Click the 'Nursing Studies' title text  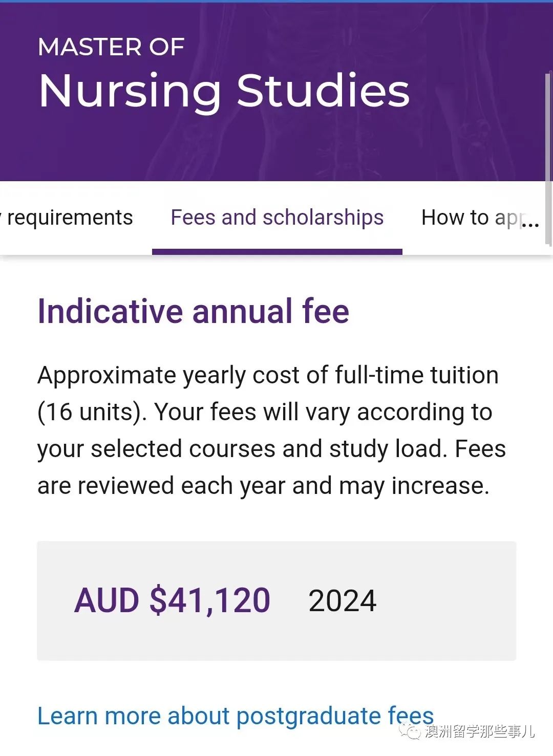point(224,91)
